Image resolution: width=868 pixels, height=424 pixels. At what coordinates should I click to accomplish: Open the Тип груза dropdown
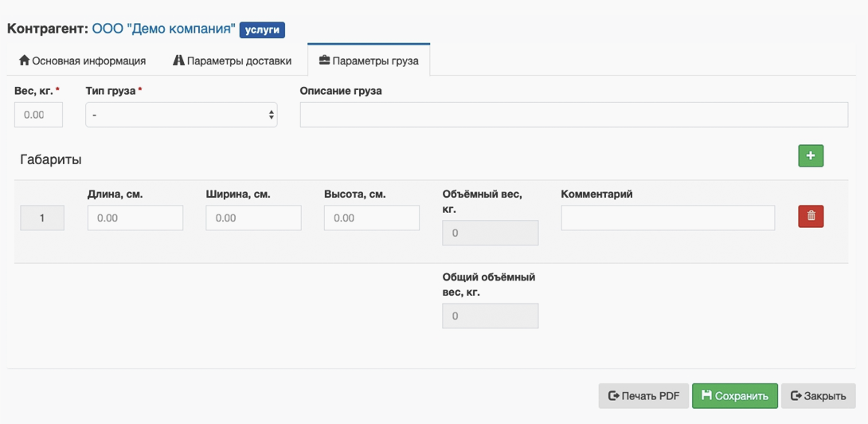[182, 115]
